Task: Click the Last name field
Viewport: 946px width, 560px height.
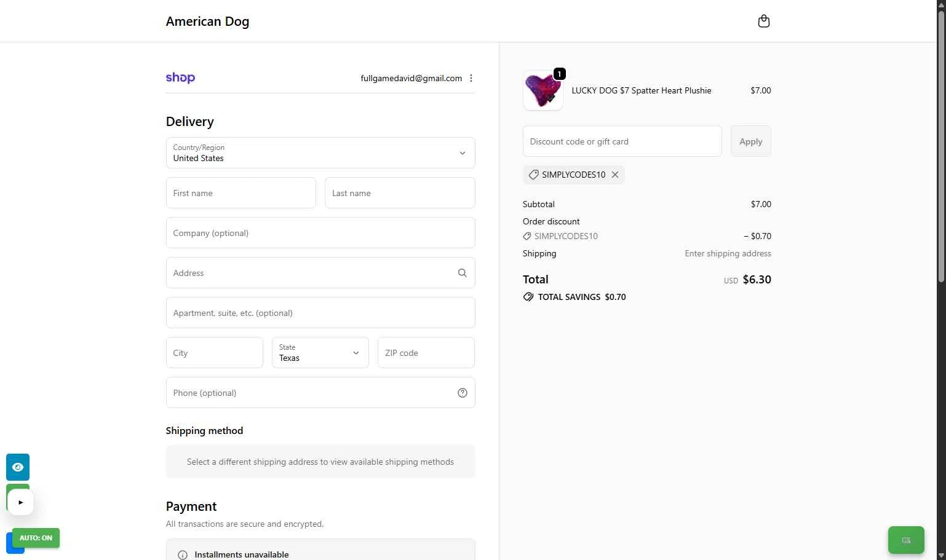Action: click(400, 193)
